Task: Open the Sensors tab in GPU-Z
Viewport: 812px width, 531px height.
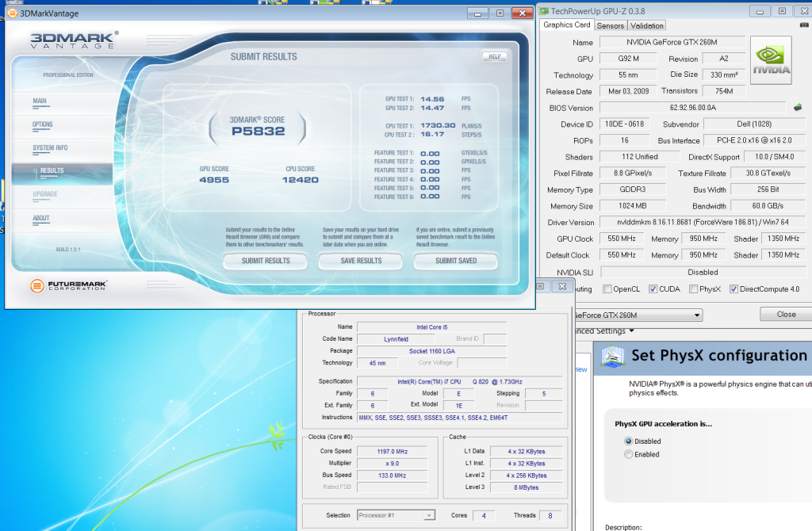Action: click(x=610, y=26)
